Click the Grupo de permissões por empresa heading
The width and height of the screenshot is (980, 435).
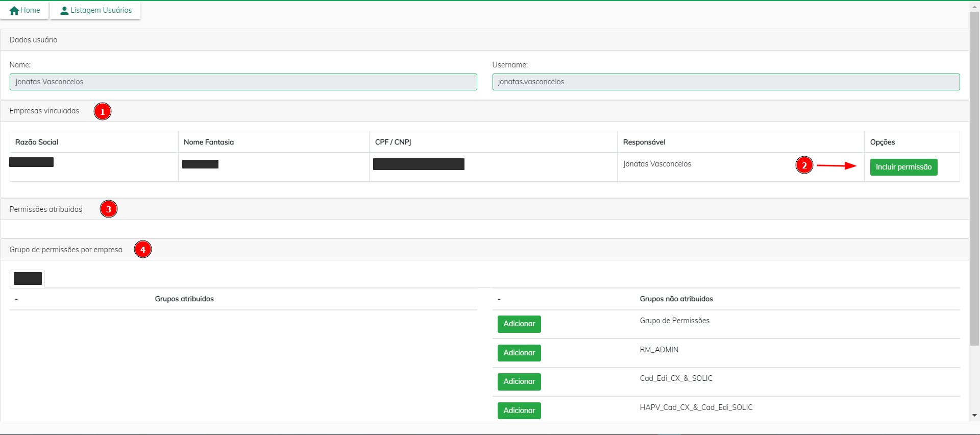tap(66, 250)
